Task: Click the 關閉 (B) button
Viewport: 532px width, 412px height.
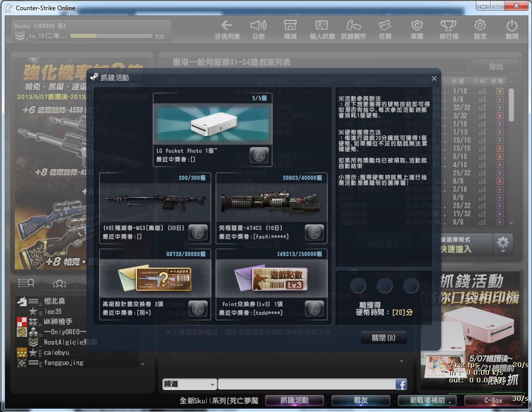Action: coord(384,337)
